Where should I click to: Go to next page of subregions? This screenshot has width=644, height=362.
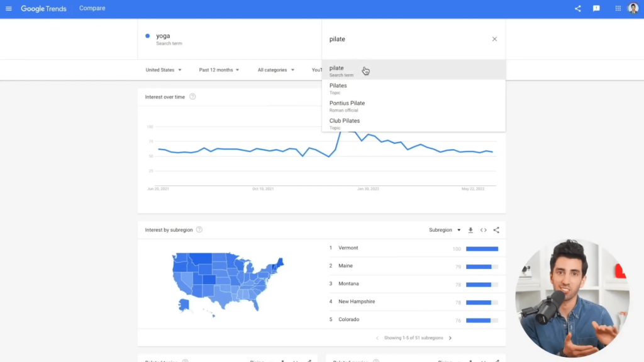pos(450,338)
